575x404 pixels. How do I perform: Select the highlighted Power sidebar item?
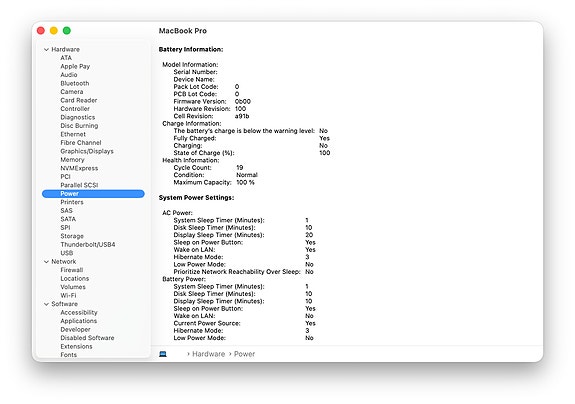pos(93,194)
